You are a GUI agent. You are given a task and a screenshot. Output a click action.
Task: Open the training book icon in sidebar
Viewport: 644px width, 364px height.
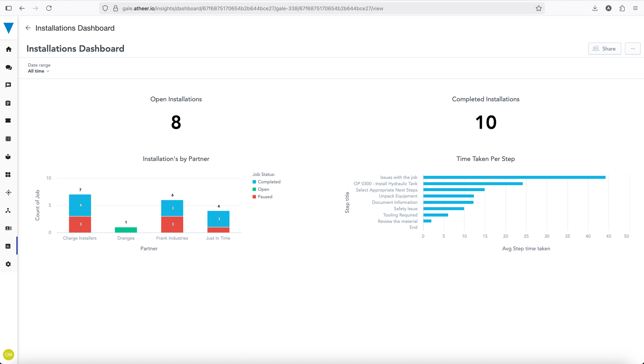(x=8, y=157)
